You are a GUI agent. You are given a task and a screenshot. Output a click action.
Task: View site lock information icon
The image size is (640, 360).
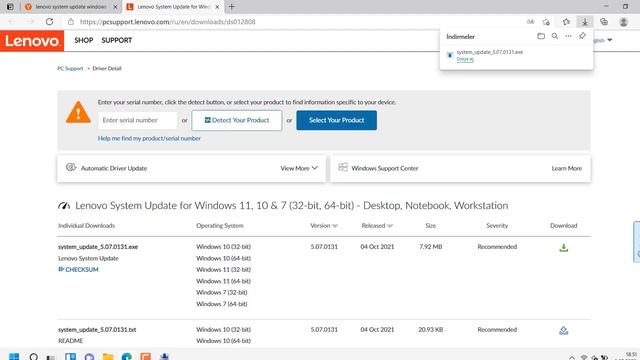pos(71,22)
